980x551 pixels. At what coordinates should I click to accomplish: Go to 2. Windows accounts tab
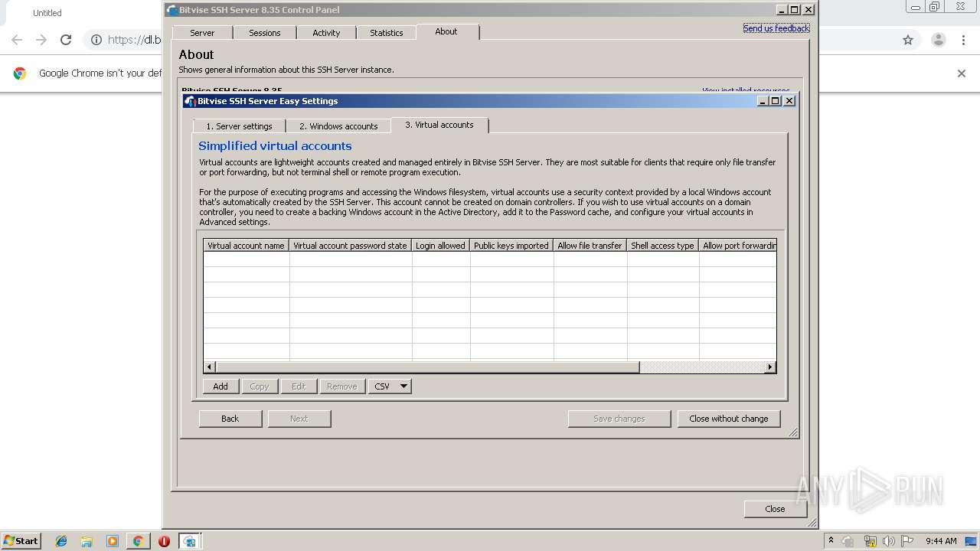tap(338, 126)
